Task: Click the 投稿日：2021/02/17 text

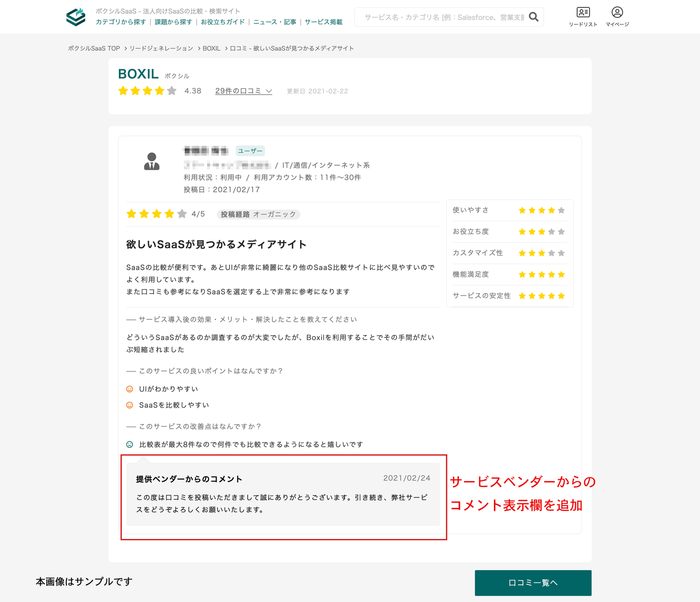Action: tap(222, 190)
